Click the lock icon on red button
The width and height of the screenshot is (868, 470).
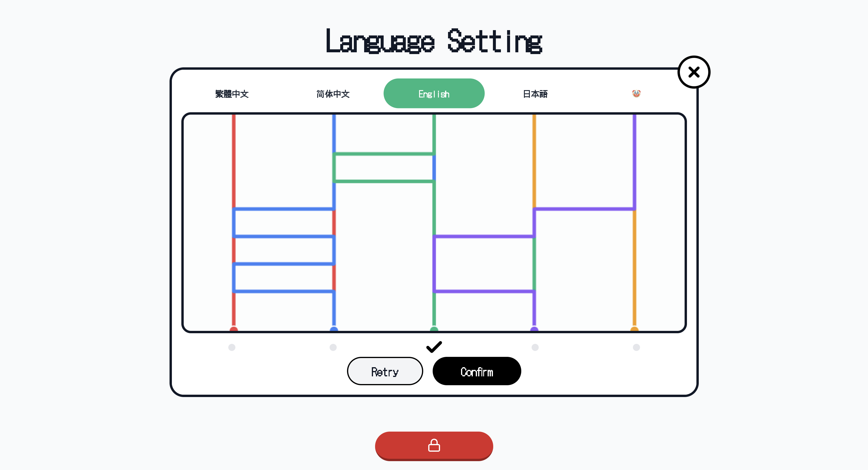(x=434, y=445)
